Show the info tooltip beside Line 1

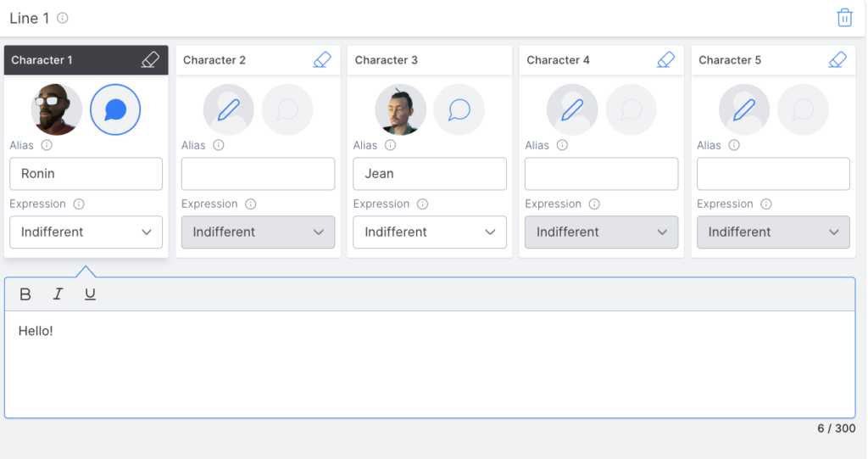[x=63, y=18]
